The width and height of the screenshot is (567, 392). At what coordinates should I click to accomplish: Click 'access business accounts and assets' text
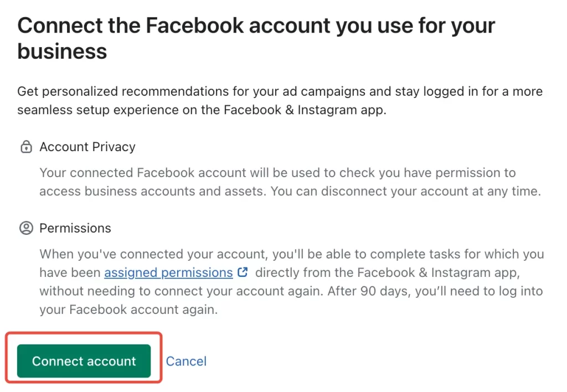(x=153, y=192)
